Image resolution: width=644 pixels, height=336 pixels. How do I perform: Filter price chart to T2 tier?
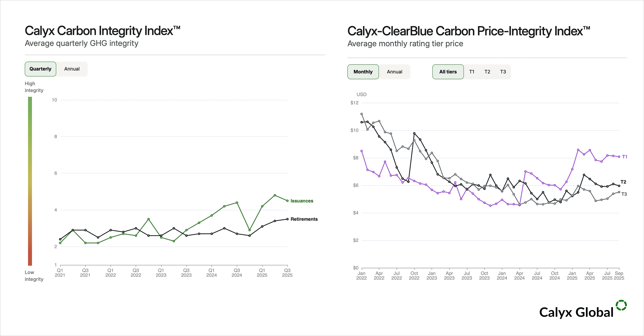(487, 72)
